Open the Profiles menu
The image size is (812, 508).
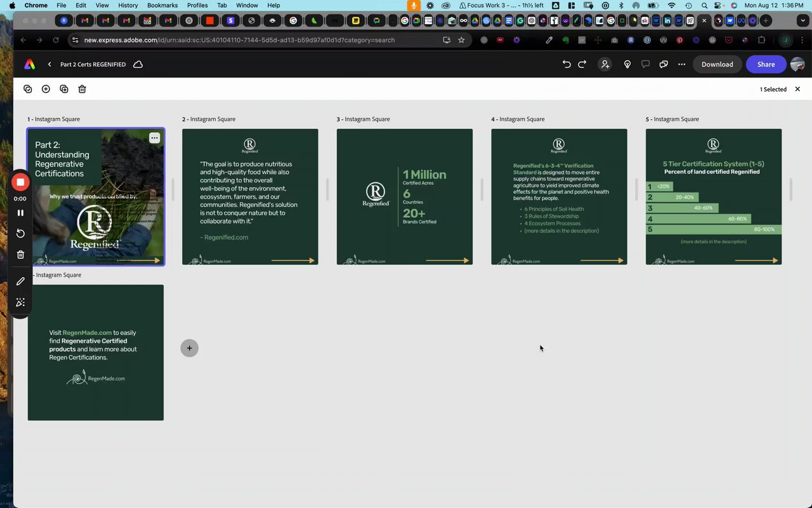click(197, 5)
